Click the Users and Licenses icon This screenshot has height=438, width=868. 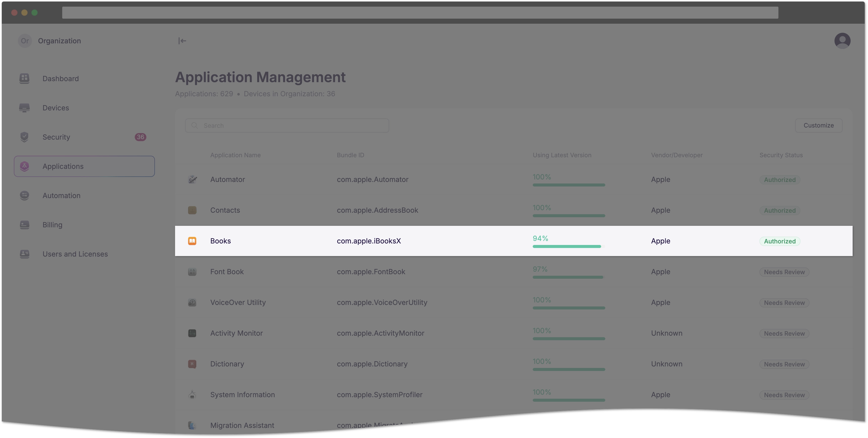(25, 254)
